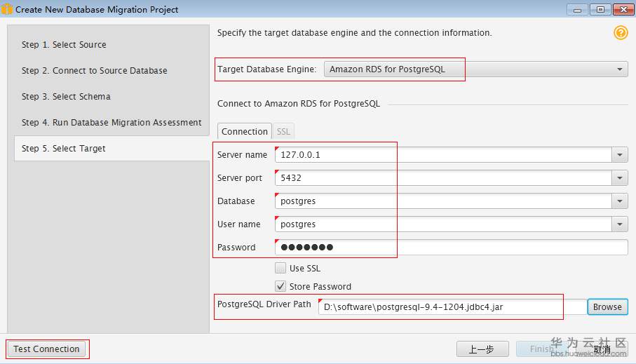Viewport: 636px width, 364px height.
Task: Expand the Target Database Engine dropdown
Action: coord(620,69)
